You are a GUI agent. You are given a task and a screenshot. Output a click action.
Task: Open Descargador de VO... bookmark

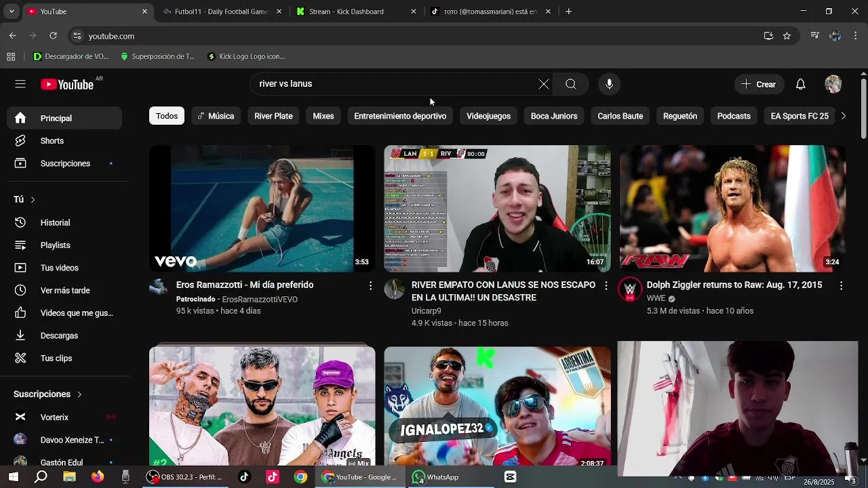coord(71,56)
